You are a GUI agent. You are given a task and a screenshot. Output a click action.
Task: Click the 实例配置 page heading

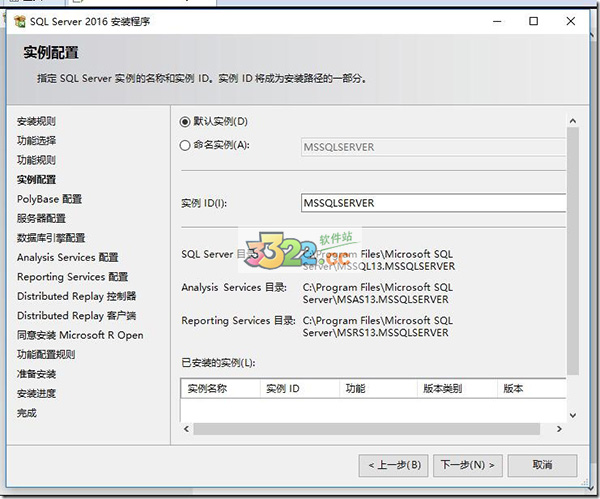(51, 52)
